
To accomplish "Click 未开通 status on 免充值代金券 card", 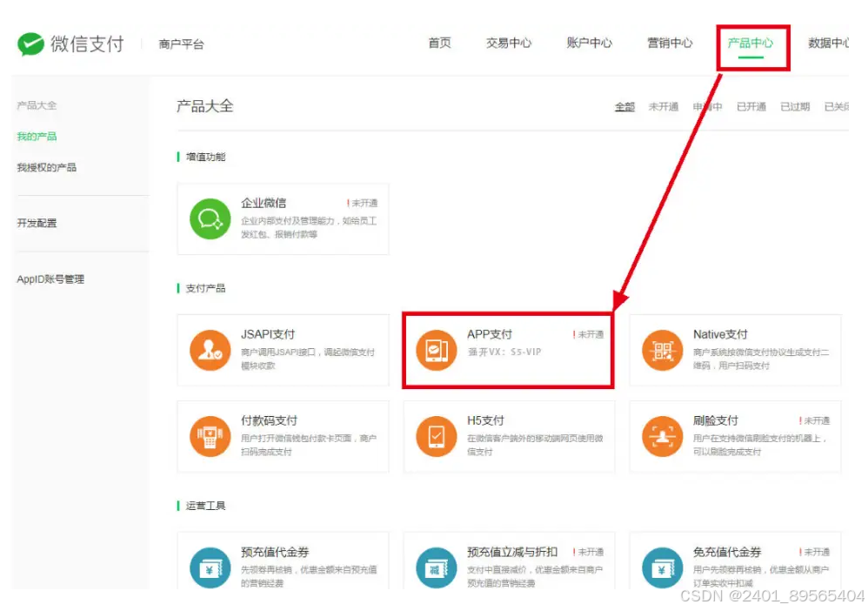I will pyautogui.click(x=815, y=553).
